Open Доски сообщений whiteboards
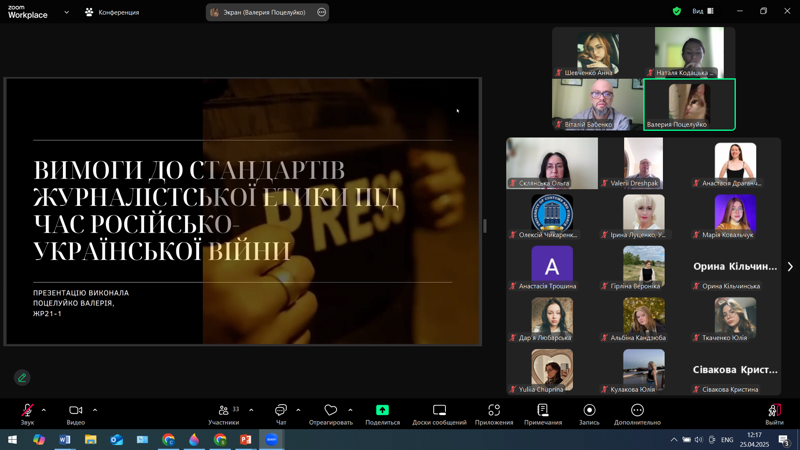This screenshot has width=800, height=450. tap(439, 414)
